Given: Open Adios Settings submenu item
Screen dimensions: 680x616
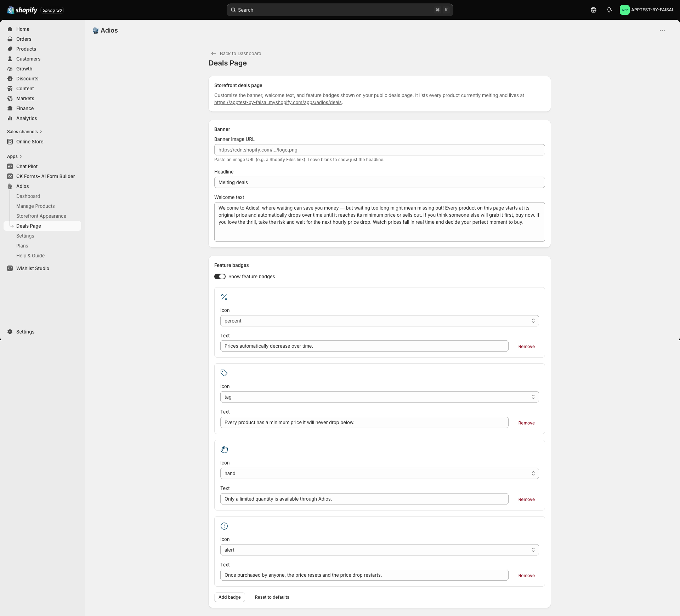Looking at the screenshot, I should (25, 236).
